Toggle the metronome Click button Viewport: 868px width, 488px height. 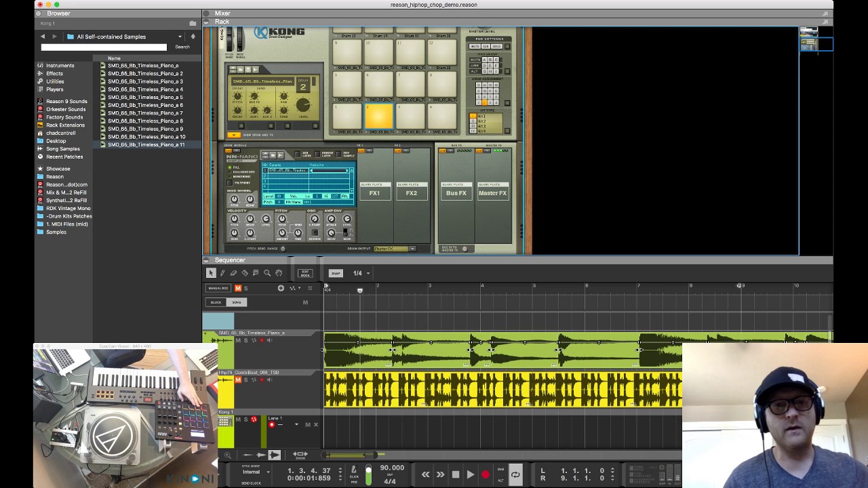tap(354, 470)
